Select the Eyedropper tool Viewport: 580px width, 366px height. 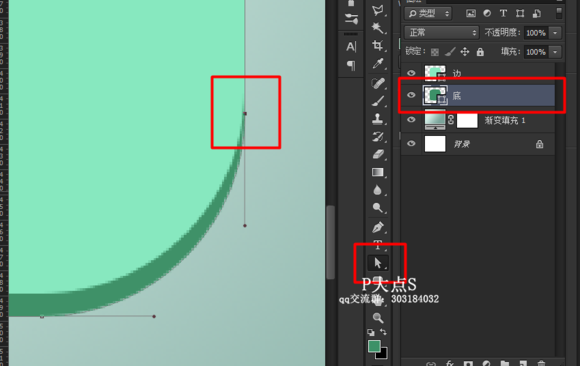point(377,64)
